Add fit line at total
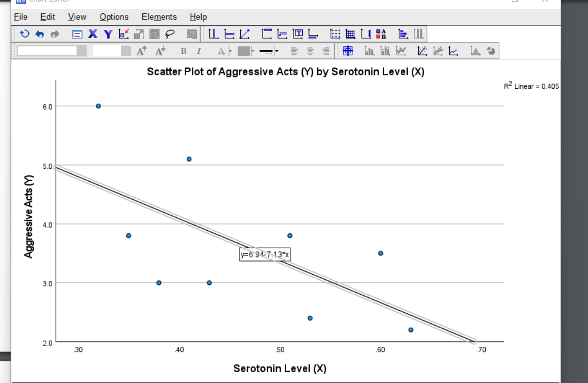The image size is (588, 383). 422,51
